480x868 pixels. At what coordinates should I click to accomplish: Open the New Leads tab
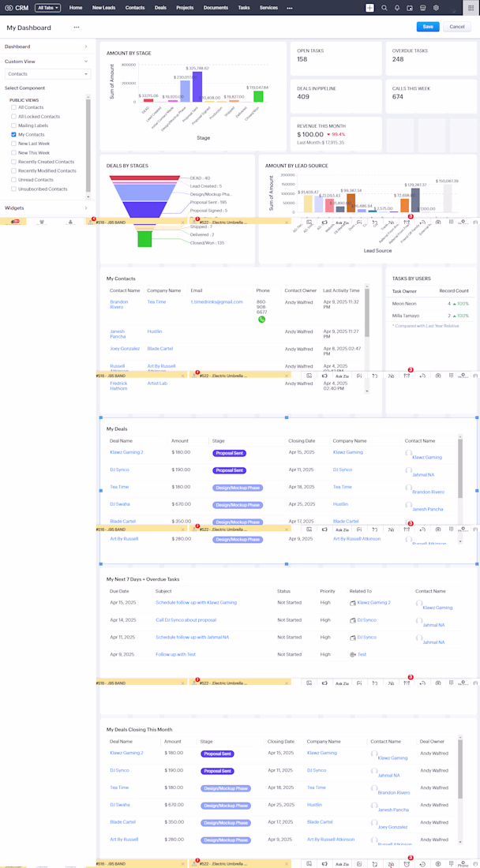click(104, 8)
